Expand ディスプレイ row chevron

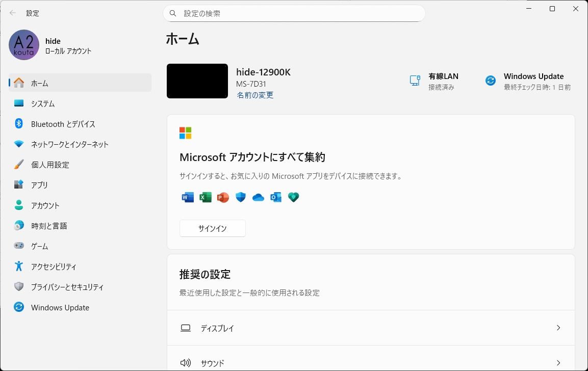(x=558, y=328)
